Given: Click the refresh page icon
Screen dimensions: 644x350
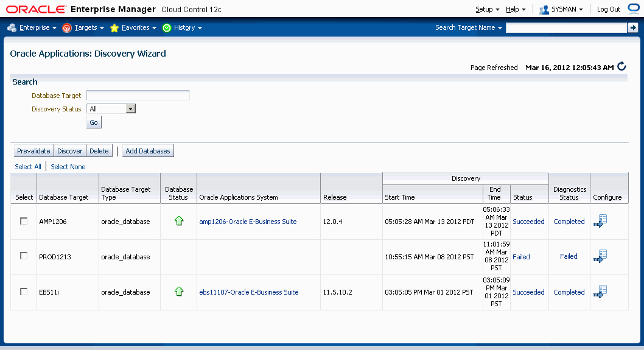Looking at the screenshot, I should tap(622, 66).
